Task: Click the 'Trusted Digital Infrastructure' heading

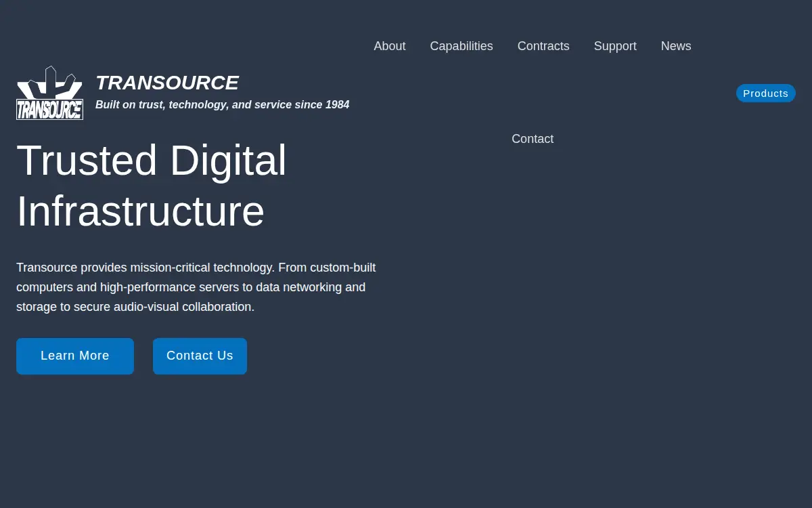Action: [152, 186]
